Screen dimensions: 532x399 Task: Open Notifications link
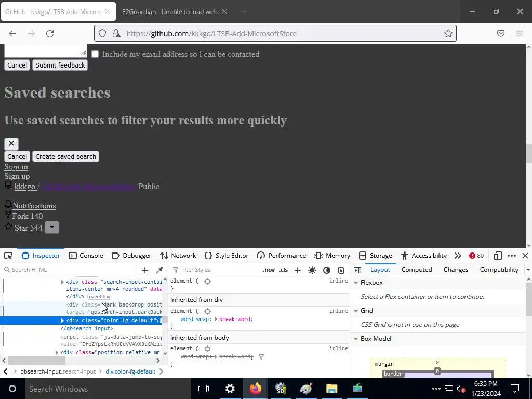pos(34,206)
